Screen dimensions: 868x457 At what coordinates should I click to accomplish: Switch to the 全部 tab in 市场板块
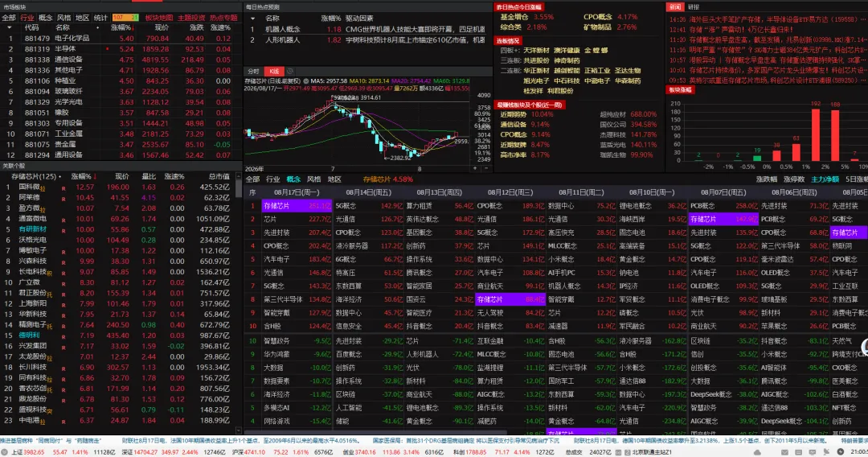pyautogui.click(x=9, y=18)
